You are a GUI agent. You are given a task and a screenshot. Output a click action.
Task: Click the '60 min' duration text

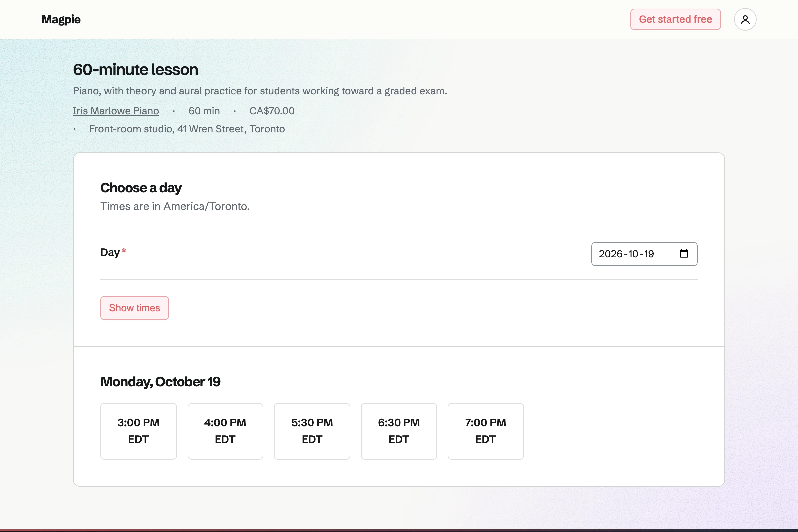pos(204,111)
